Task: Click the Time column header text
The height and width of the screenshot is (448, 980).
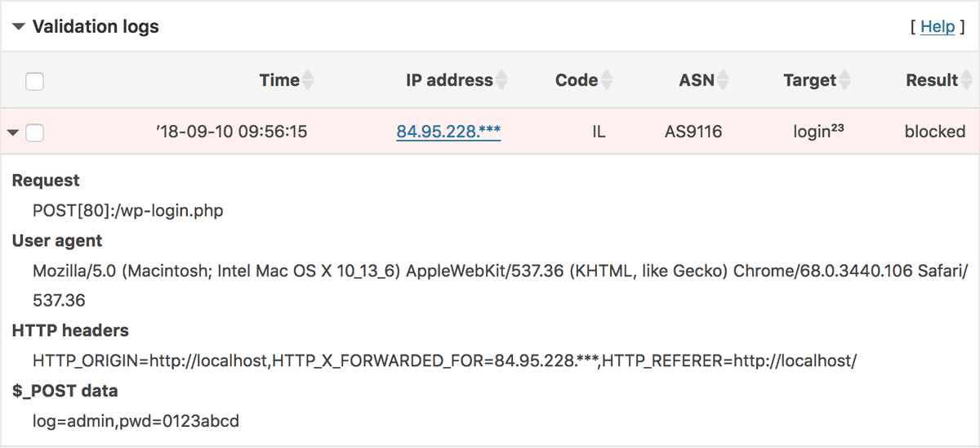Action: 279,80
